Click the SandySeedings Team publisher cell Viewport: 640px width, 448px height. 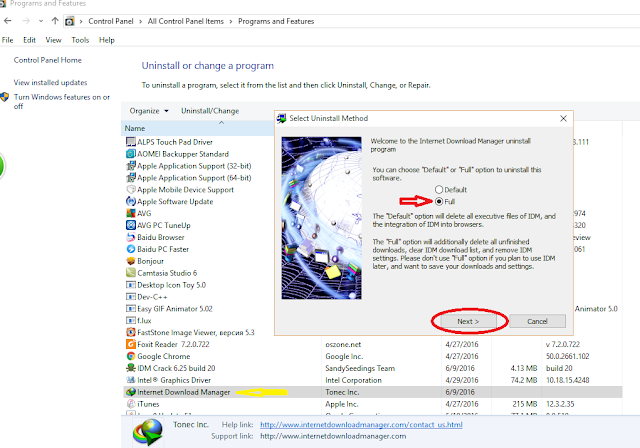pos(360,368)
